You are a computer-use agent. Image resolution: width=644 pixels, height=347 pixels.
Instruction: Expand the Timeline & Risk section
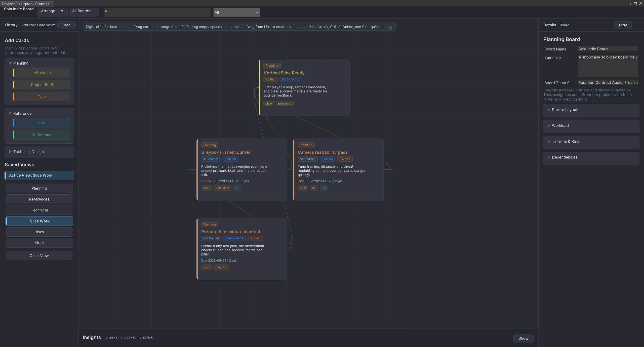click(x=549, y=142)
